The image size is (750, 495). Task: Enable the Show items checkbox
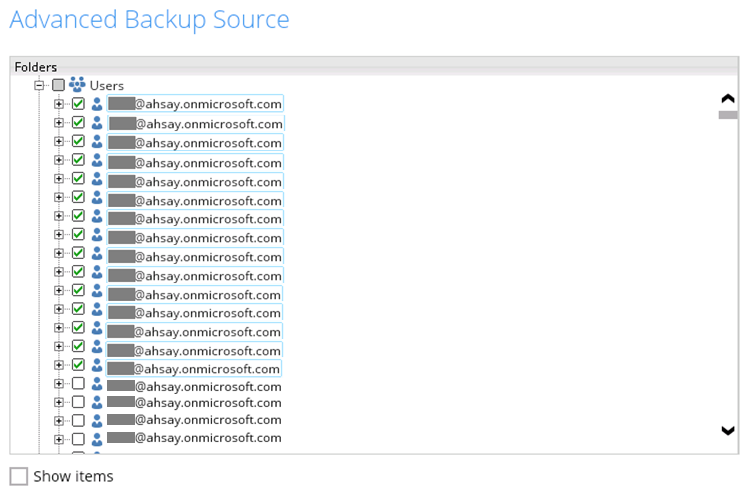(18, 476)
